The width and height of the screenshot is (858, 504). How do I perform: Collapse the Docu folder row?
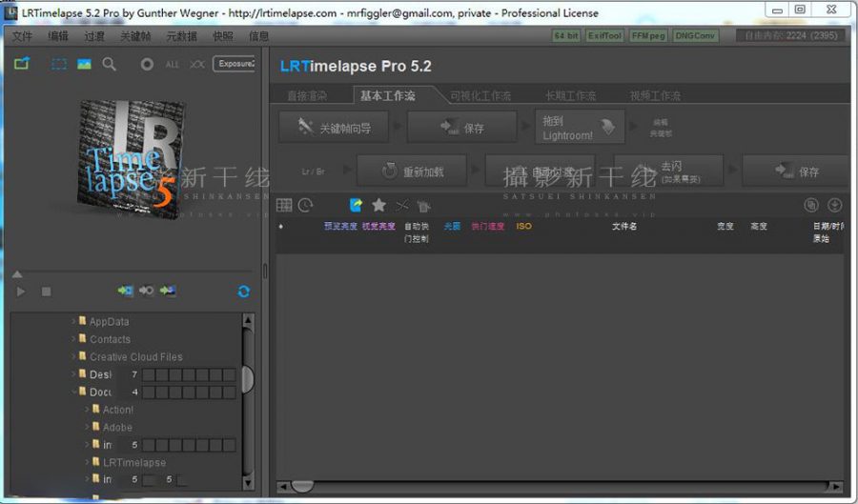pos(73,392)
